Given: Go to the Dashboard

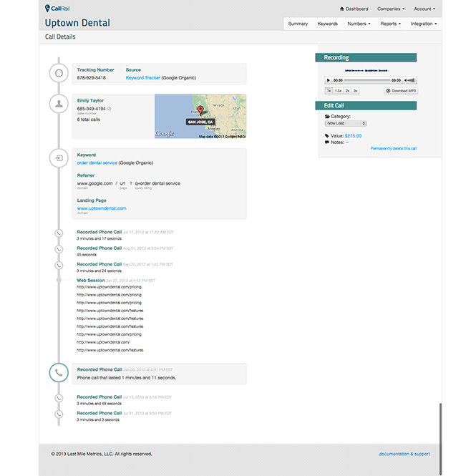Looking at the screenshot, I should pos(354,9).
